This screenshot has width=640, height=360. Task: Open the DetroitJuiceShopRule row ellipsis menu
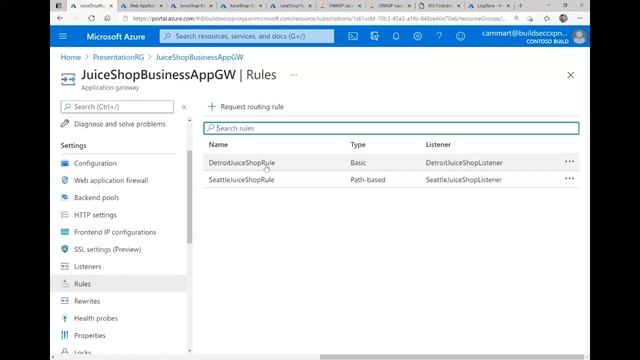pos(569,162)
